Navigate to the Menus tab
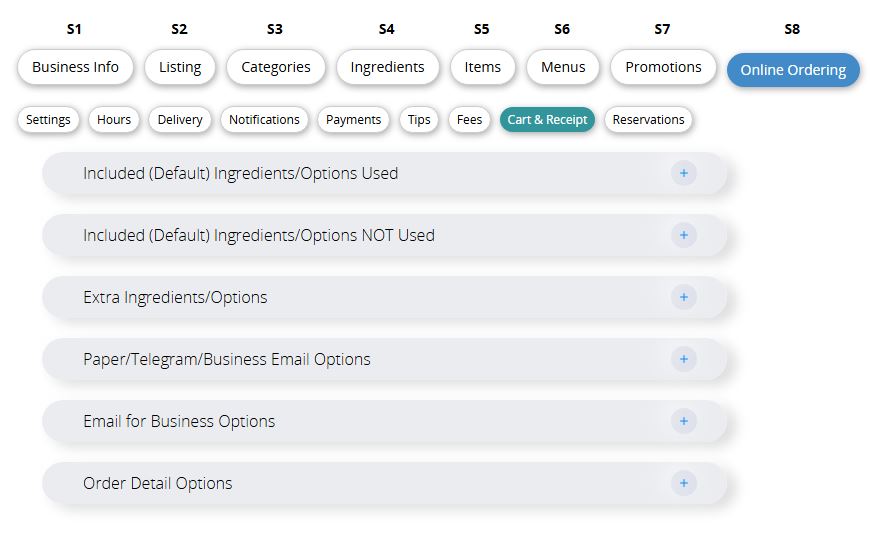The image size is (884, 538). coord(562,67)
